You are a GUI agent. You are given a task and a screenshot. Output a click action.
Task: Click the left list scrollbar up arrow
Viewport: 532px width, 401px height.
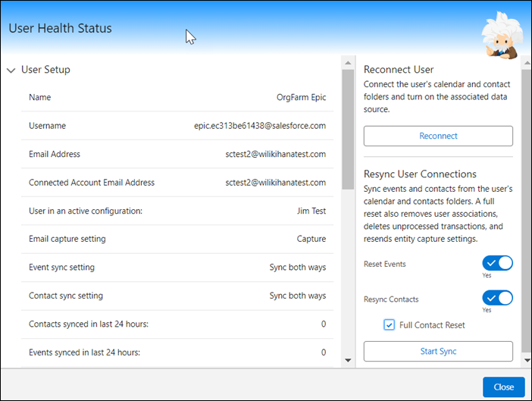point(348,63)
